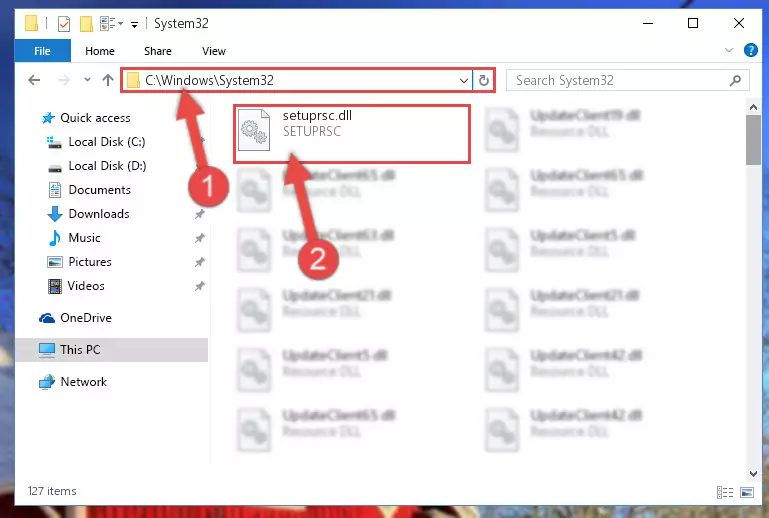Select the setuprsc.dll file
The height and width of the screenshot is (518, 769).
pyautogui.click(x=352, y=133)
